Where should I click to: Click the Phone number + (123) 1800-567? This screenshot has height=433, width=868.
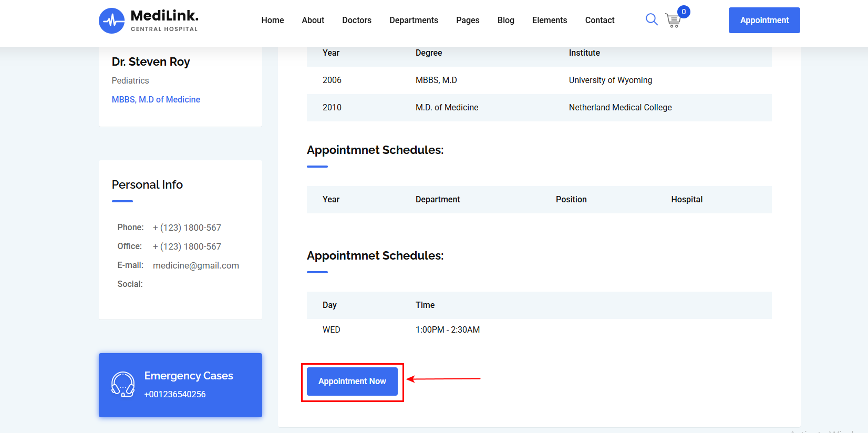pos(187,228)
